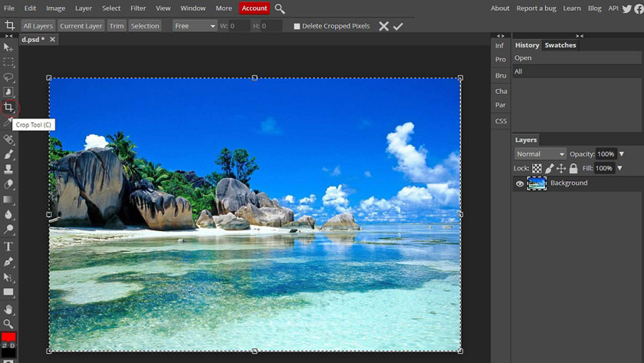Select the Clone Stamp tool
This screenshot has width=644, height=363.
pyautogui.click(x=8, y=170)
